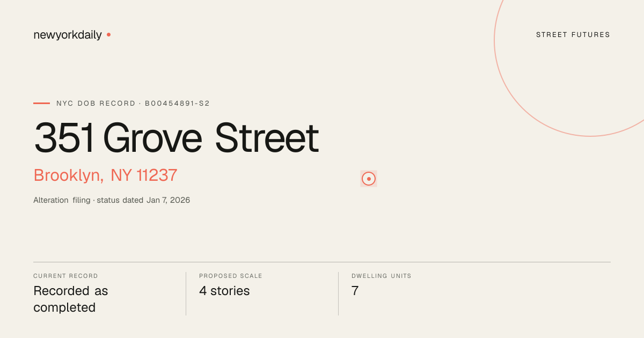Image resolution: width=644 pixels, height=338 pixels.
Task: Click the 351 Grove Street headline
Action: (x=176, y=138)
